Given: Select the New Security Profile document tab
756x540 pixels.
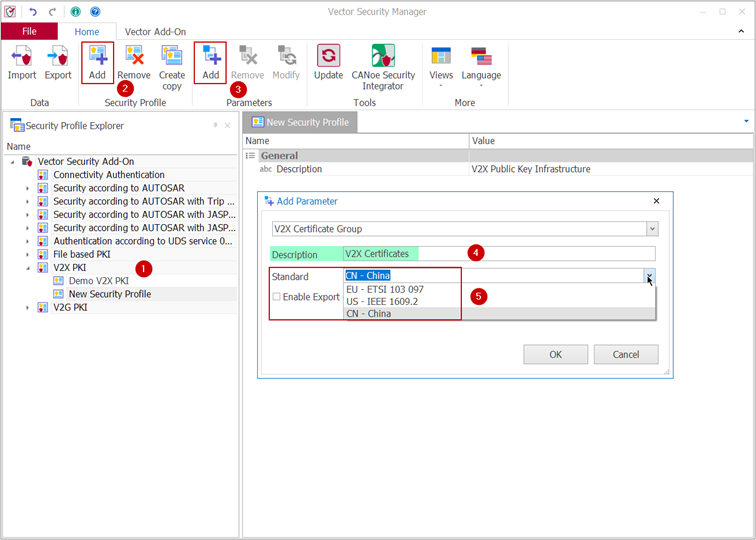Looking at the screenshot, I should tap(300, 122).
